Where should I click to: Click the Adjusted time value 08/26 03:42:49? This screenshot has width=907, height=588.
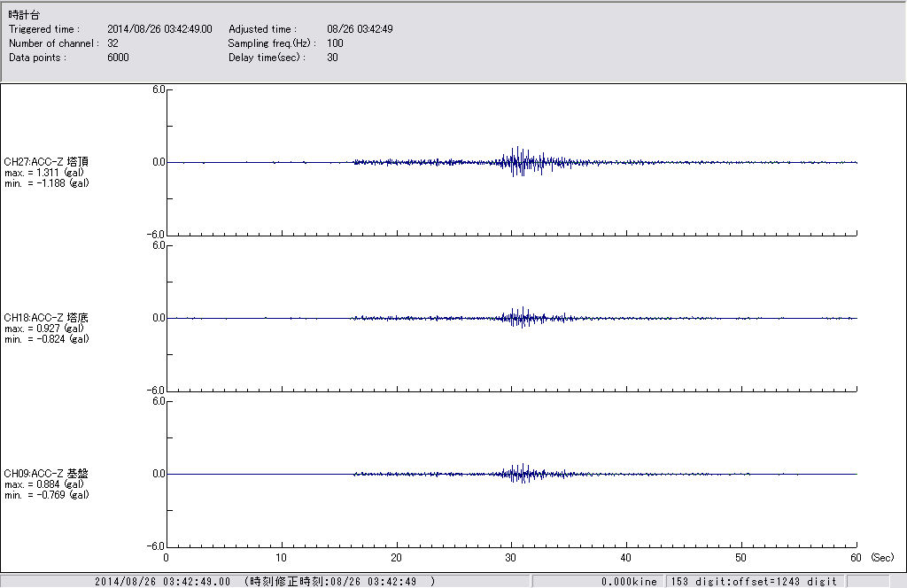tap(360, 29)
